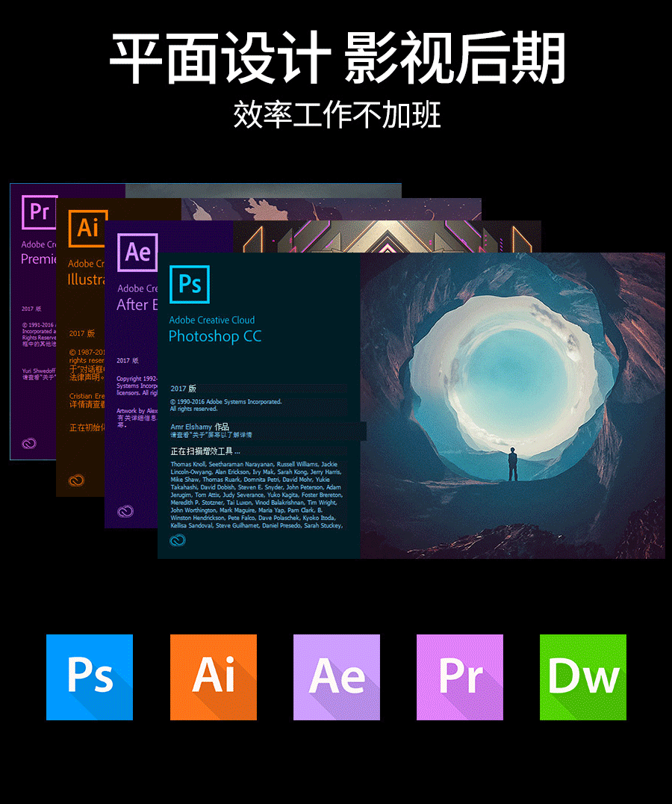Viewport: 672px width, 804px height.
Task: Click the 'After E' title on After Effects splash
Action: (x=137, y=305)
